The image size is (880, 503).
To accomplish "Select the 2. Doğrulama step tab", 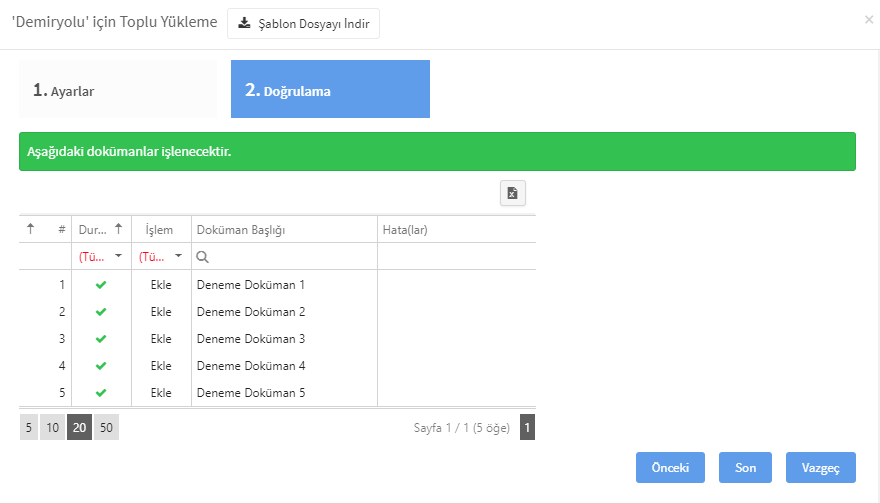I will [x=331, y=89].
